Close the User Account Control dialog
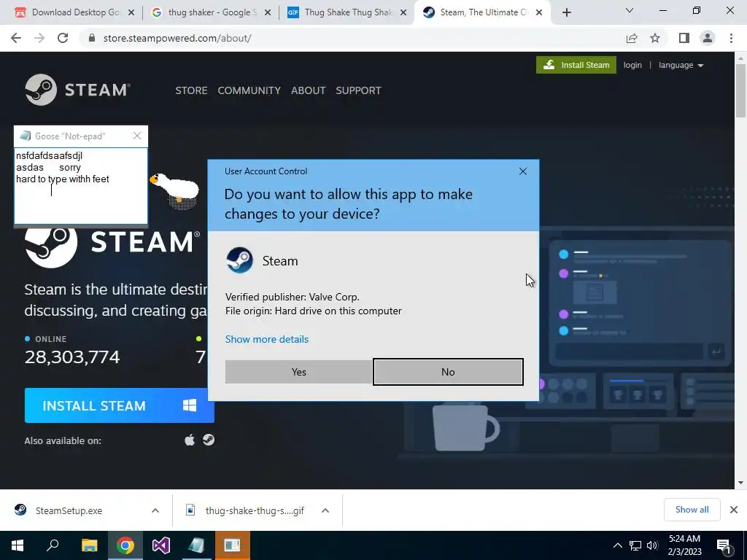Viewport: 747px width, 560px height. 522,171
